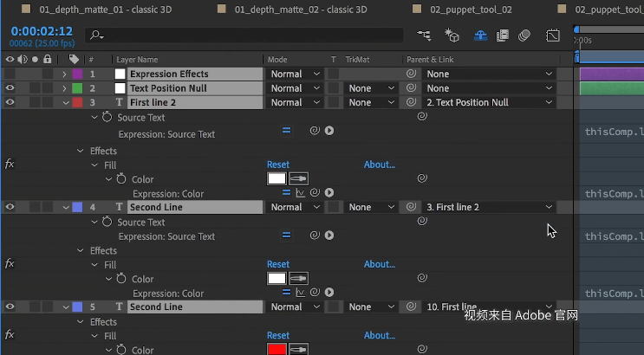The width and height of the screenshot is (644, 355).
Task: Click eyedropper for First line 2 Fill color
Action: point(298,178)
